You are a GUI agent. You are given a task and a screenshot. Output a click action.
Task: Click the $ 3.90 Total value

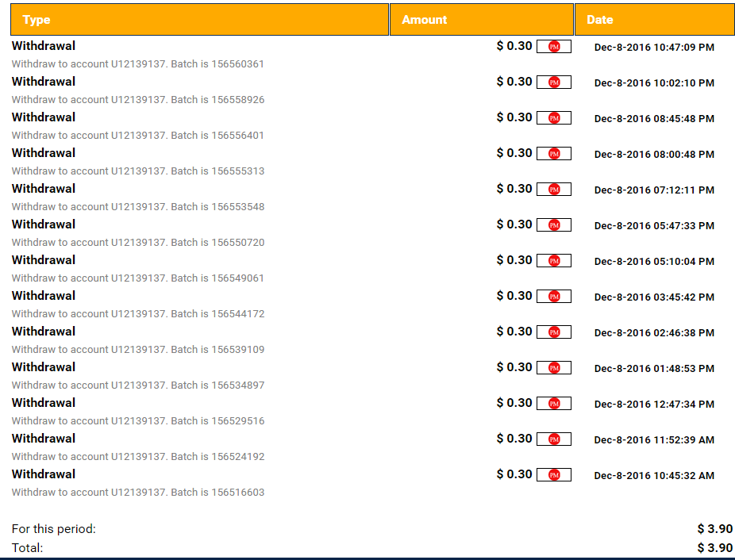715,548
